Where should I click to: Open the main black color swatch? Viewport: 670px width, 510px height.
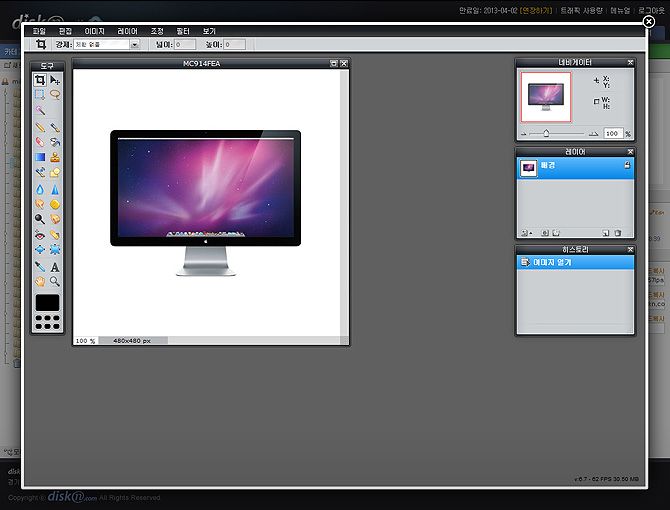pyautogui.click(x=47, y=302)
